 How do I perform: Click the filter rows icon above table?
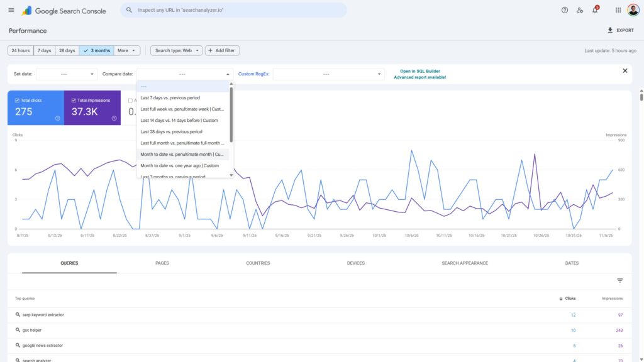619,280
